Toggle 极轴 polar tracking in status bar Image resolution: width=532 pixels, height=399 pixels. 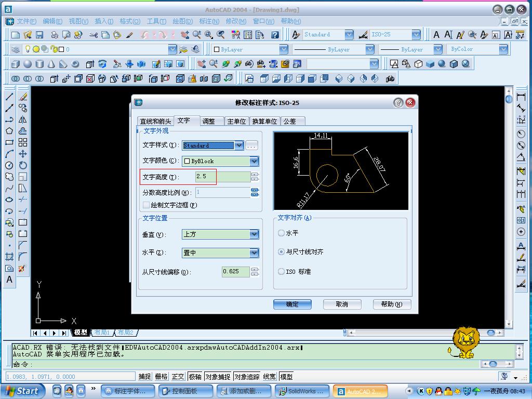coord(195,377)
